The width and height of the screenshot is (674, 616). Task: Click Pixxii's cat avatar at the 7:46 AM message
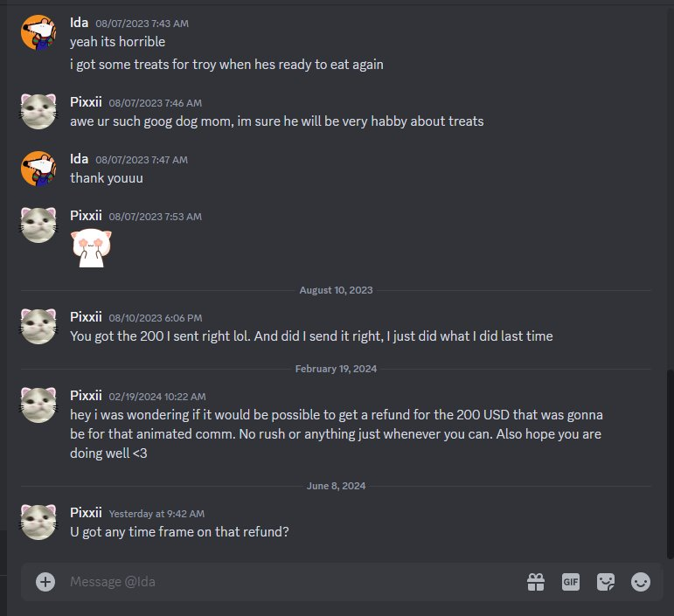[38, 112]
